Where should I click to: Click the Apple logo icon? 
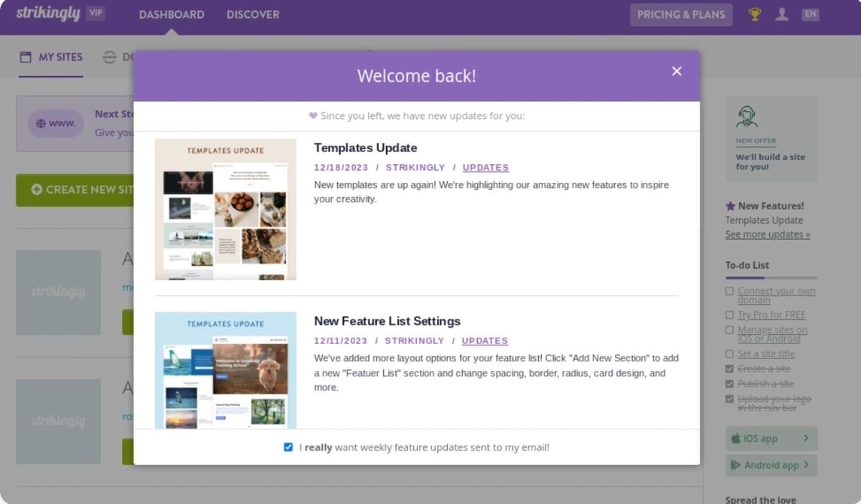click(x=735, y=438)
